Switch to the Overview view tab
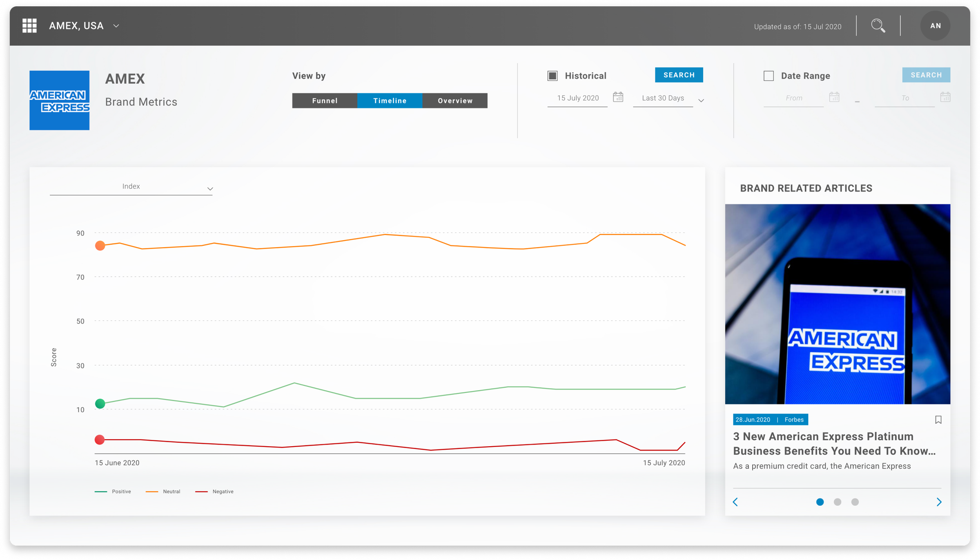980x559 pixels. pos(455,101)
